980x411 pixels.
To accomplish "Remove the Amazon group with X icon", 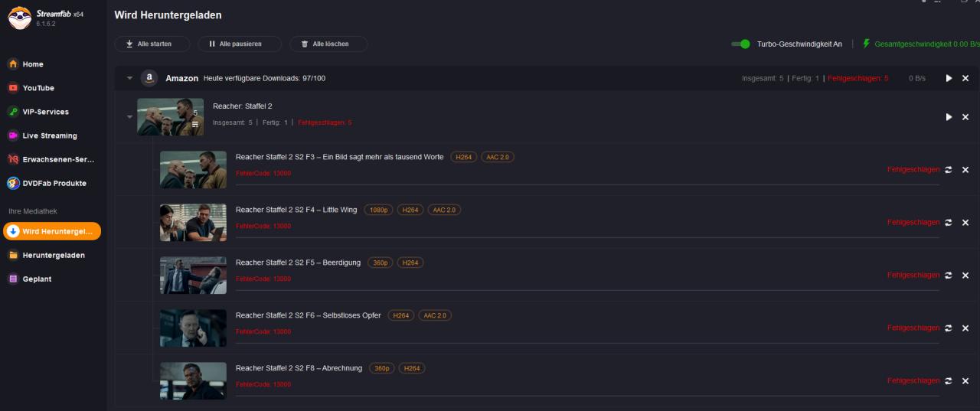I will [x=965, y=78].
